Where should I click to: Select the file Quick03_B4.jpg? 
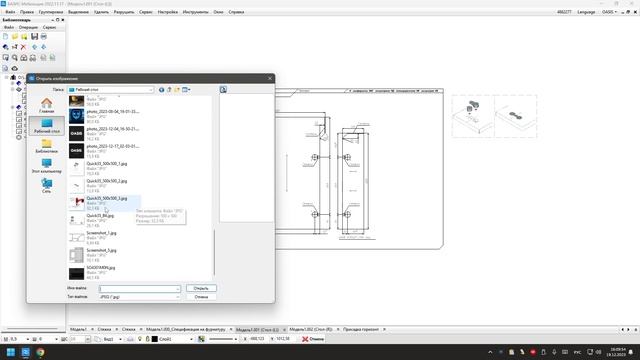pyautogui.click(x=104, y=220)
